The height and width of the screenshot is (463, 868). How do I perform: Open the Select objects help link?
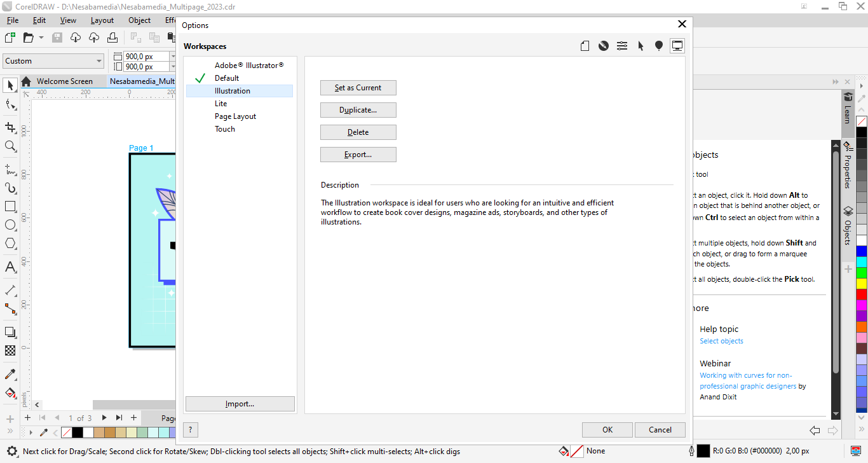(721, 342)
